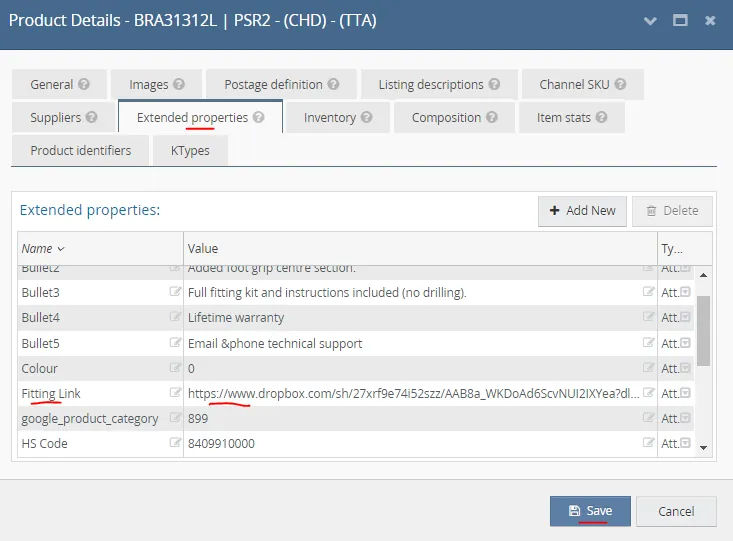Viewport: 733px width, 541px height.
Task: Open help icon beside Channel SKU tab
Action: point(620,84)
